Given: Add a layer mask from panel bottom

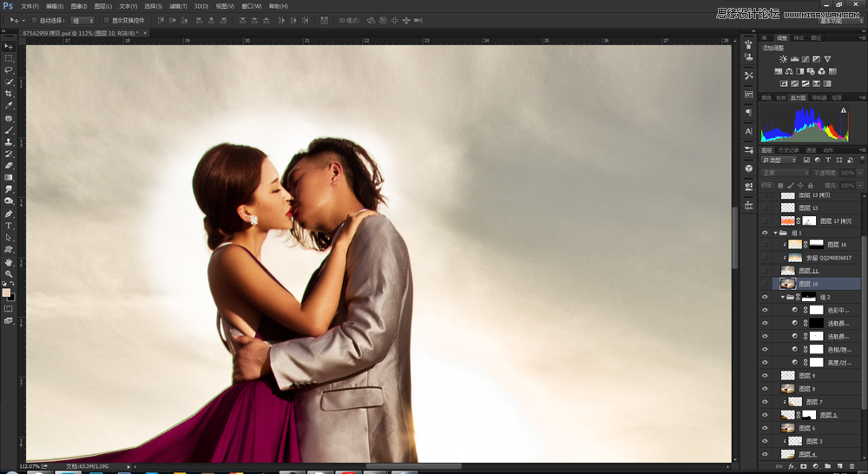Looking at the screenshot, I should 803,467.
